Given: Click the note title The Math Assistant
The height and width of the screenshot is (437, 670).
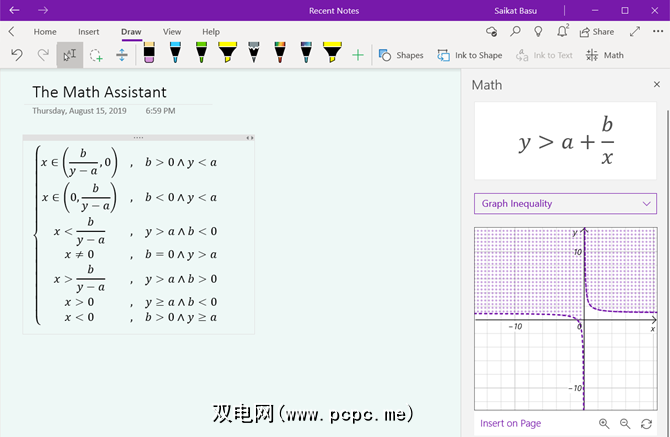Looking at the screenshot, I should tap(99, 92).
